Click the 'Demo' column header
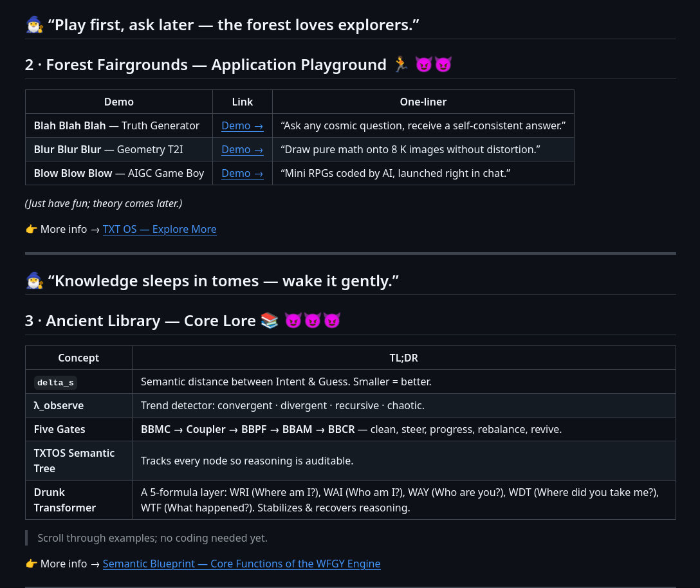The height and width of the screenshot is (588, 700). (x=119, y=102)
